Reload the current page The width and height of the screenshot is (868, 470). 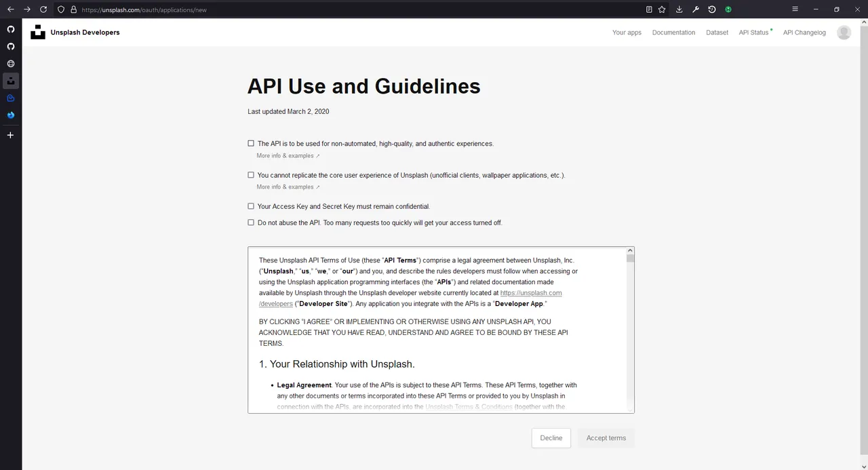coord(43,9)
